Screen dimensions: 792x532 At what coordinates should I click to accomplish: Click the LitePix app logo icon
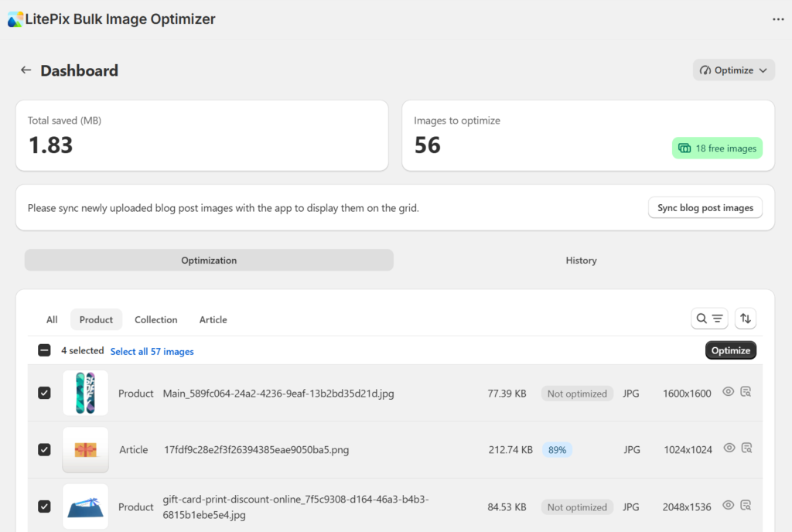coord(15,19)
